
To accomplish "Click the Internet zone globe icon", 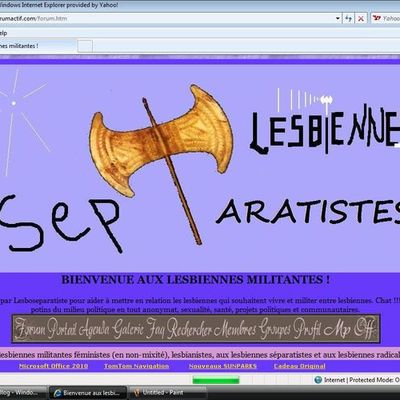I will (x=318, y=380).
